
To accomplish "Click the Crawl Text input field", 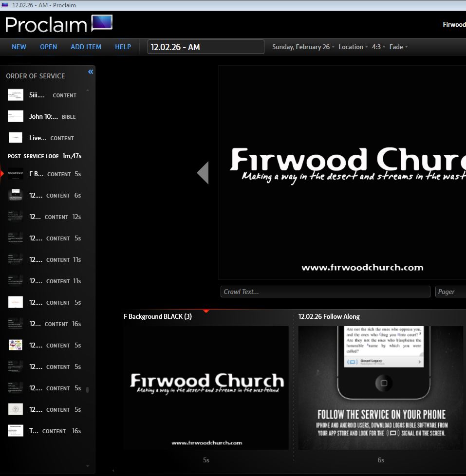I will [x=325, y=292].
